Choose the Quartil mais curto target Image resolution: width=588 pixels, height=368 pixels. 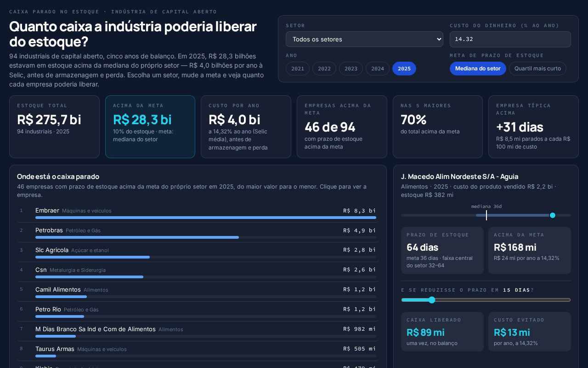click(x=537, y=69)
